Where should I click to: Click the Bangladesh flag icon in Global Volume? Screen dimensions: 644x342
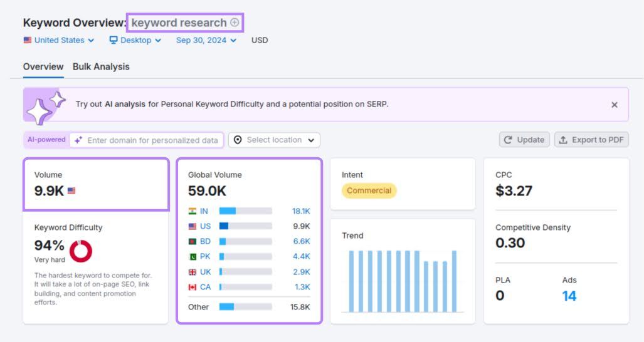coord(193,242)
